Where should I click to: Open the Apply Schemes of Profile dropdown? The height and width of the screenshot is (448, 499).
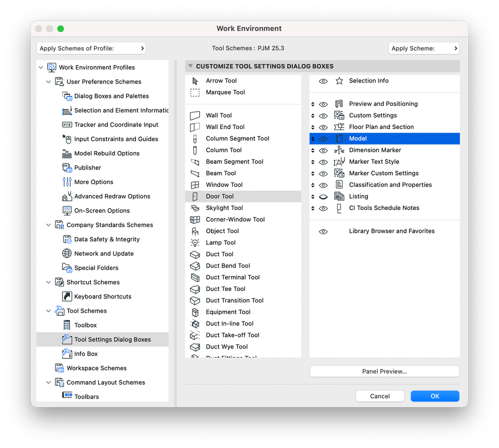click(91, 48)
